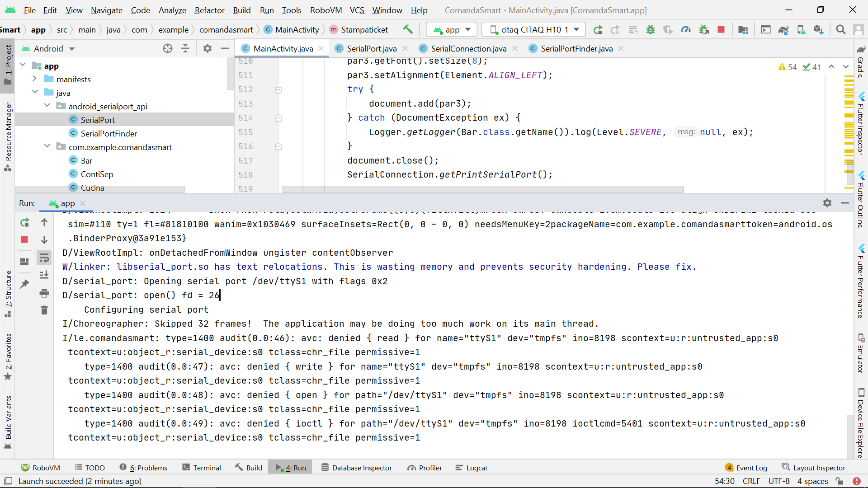Debug 'app' using the bug icon
The height and width of the screenshot is (488, 868).
click(x=651, y=29)
